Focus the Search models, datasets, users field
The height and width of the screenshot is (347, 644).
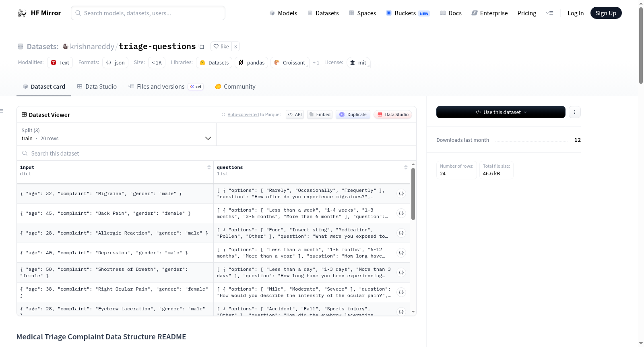[x=148, y=13]
